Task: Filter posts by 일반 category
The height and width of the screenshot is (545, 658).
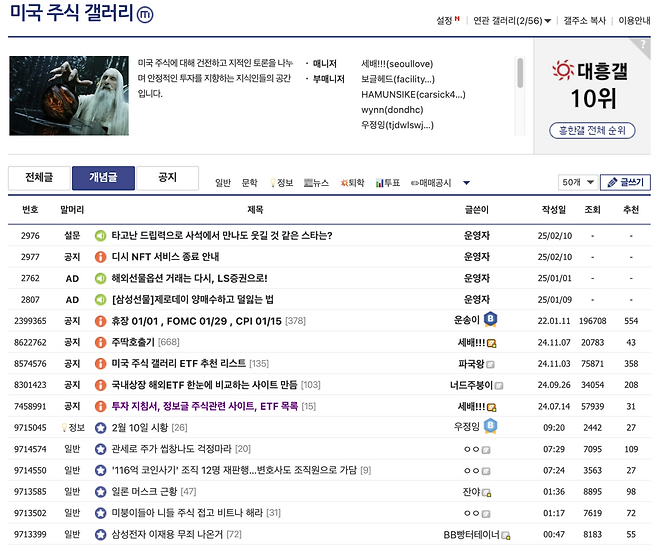Action: point(223,183)
